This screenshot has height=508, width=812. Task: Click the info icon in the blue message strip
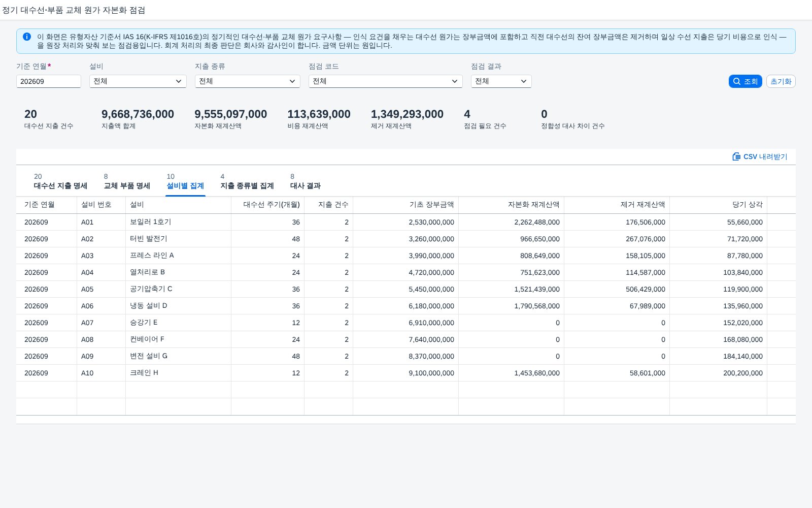pos(27,37)
